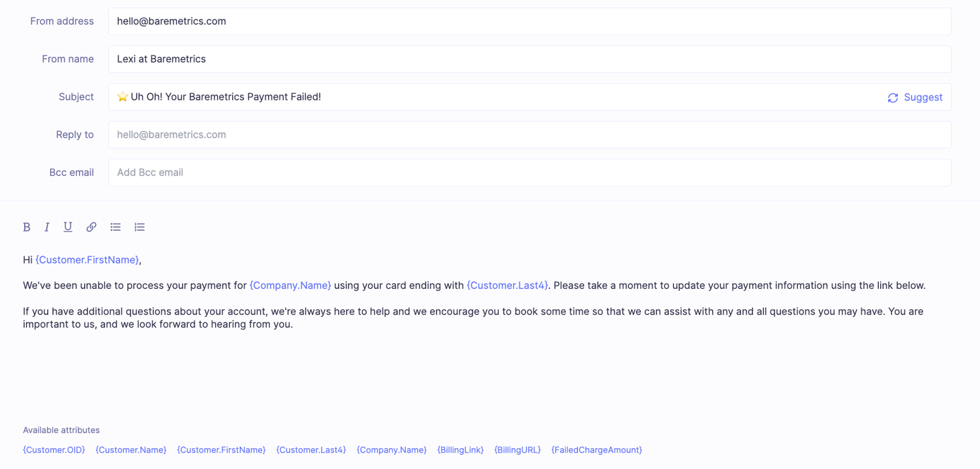Insert {Company.Name} from the available attributes
This screenshot has width=980, height=469.
point(391,450)
